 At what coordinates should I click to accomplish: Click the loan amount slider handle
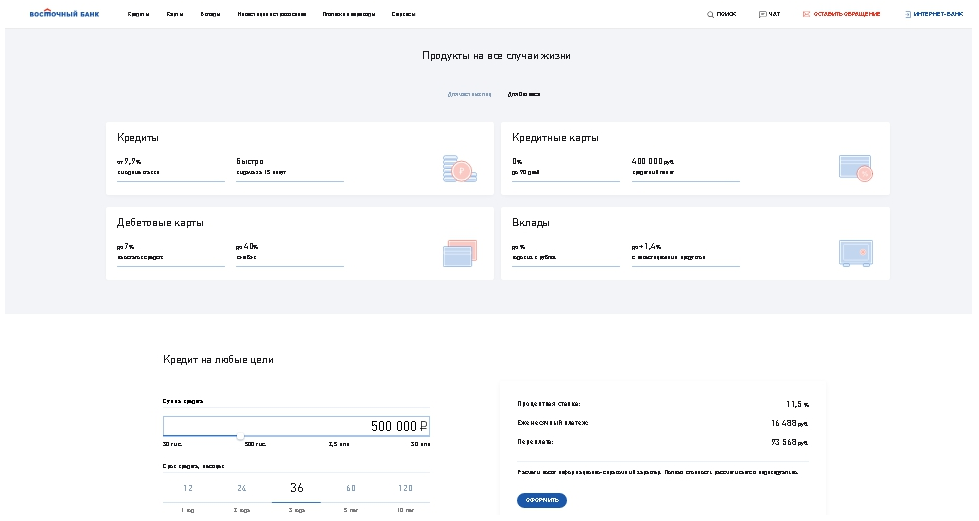click(240, 436)
